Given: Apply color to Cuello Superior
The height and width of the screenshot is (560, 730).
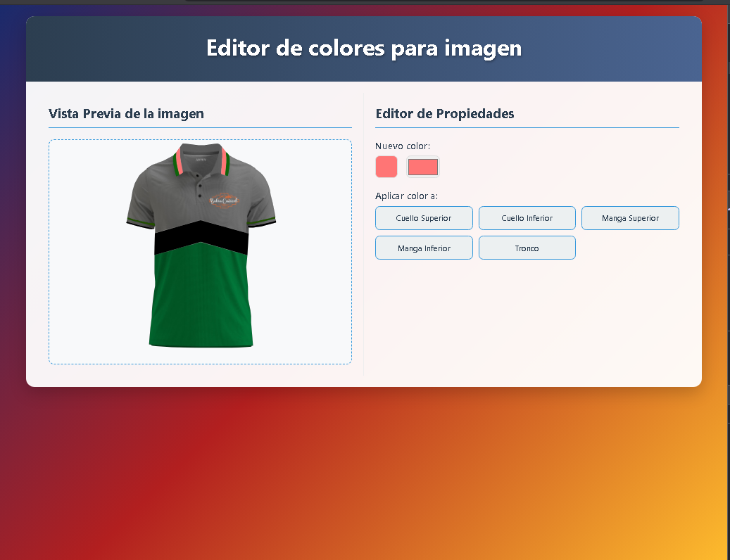Looking at the screenshot, I should tap(424, 218).
